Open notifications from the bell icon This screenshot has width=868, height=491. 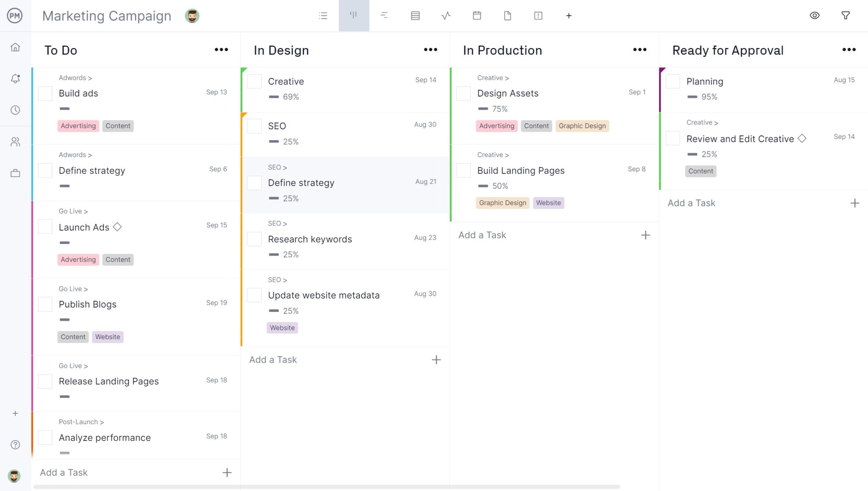click(x=15, y=78)
